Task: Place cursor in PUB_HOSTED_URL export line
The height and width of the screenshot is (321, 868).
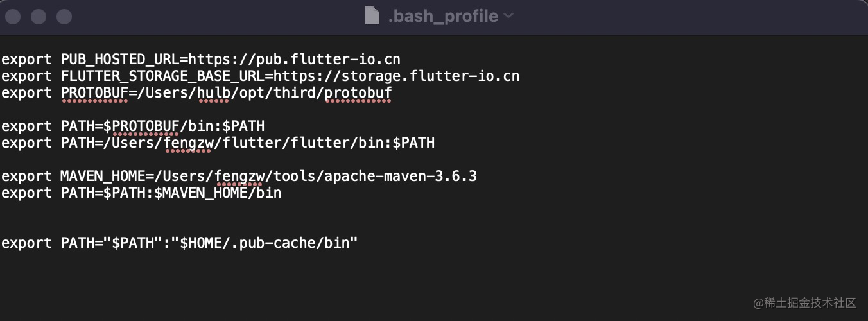Action: point(200,60)
